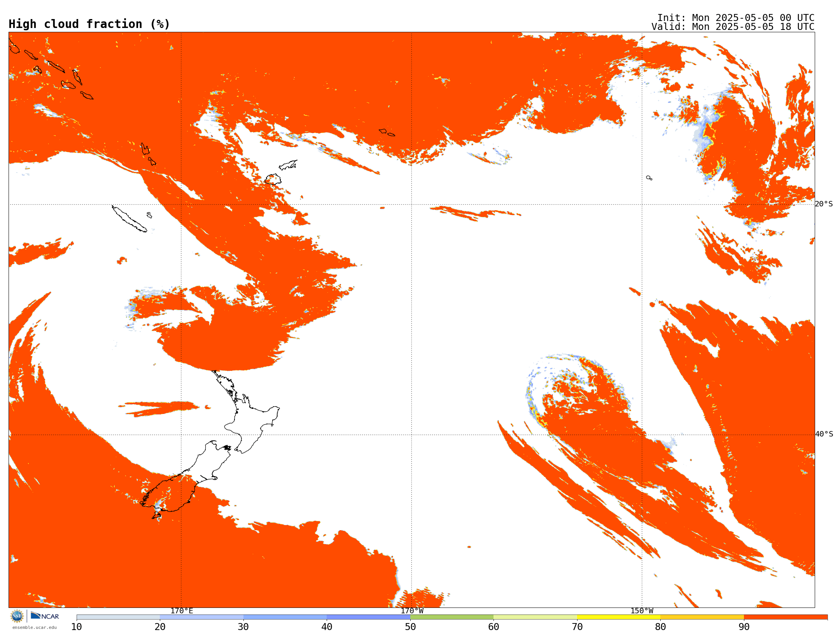Click the Fiji Viti Levu island outline

[273, 179]
